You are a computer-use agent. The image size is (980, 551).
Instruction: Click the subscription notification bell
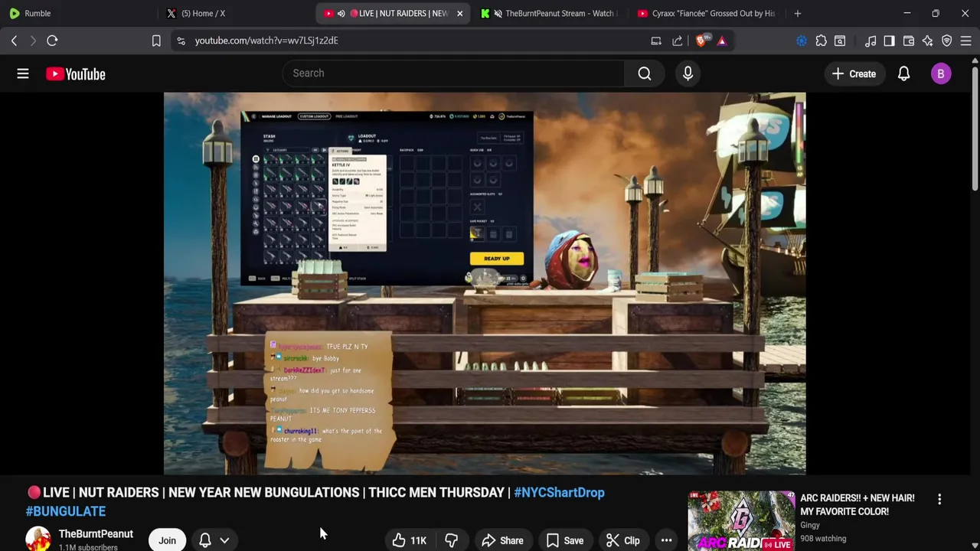[205, 540]
